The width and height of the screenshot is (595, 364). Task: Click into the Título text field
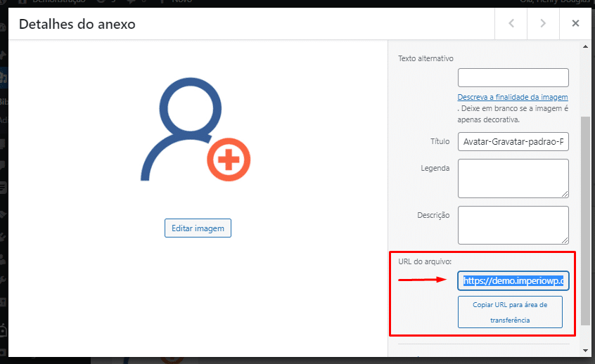coord(513,142)
